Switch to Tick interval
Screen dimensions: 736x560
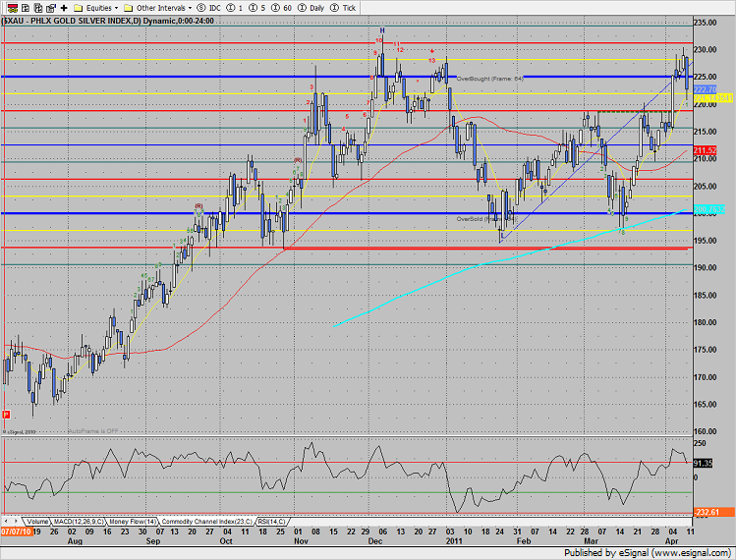click(x=343, y=8)
